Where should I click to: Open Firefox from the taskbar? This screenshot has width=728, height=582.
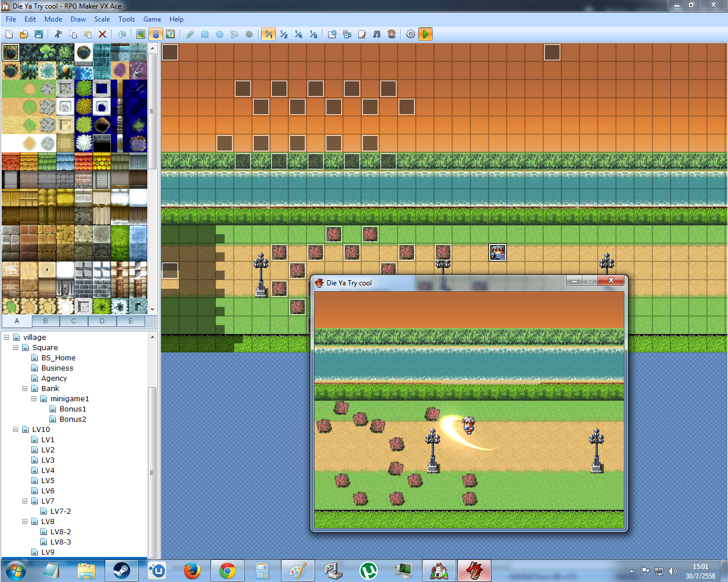192,570
